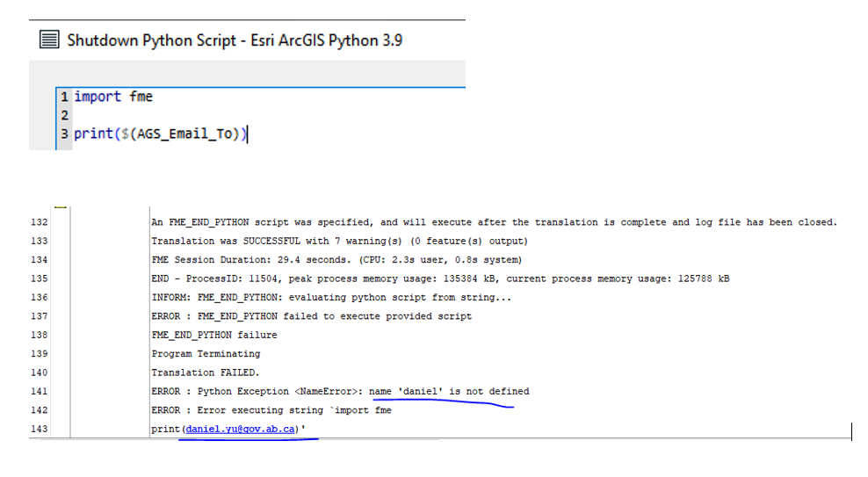Image resolution: width=868 pixels, height=477 pixels.
Task: Select log line 'Program Terminating'
Action: (206, 354)
